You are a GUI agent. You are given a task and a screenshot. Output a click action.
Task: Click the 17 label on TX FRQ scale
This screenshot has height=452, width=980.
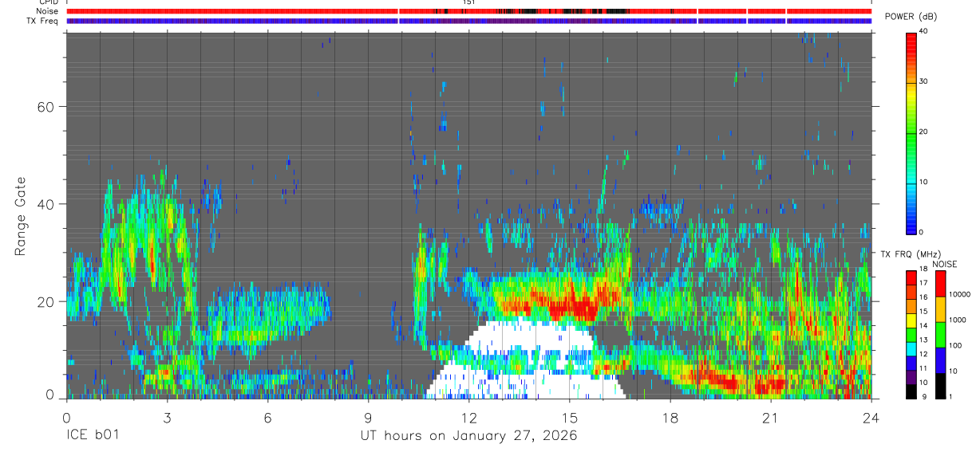pos(923,282)
